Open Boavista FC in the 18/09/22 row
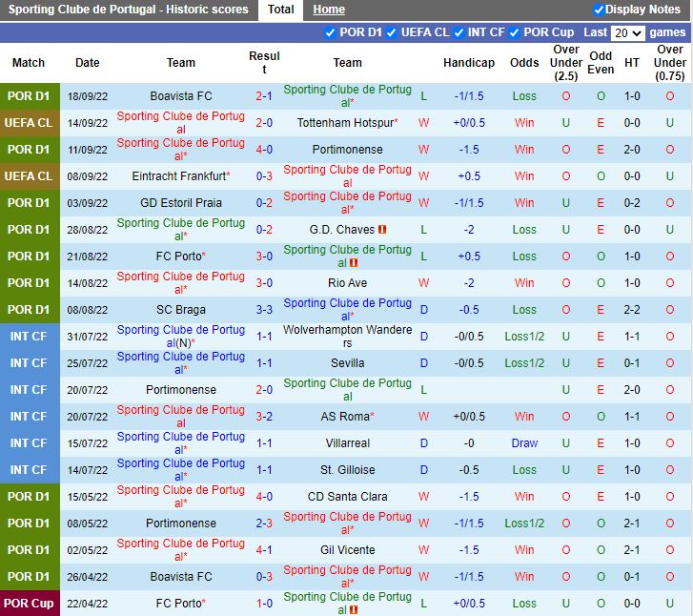693x616 pixels. (181, 96)
